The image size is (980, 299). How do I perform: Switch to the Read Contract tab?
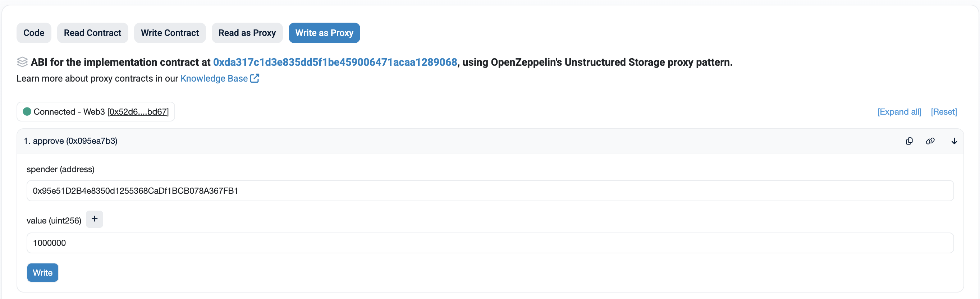click(92, 33)
